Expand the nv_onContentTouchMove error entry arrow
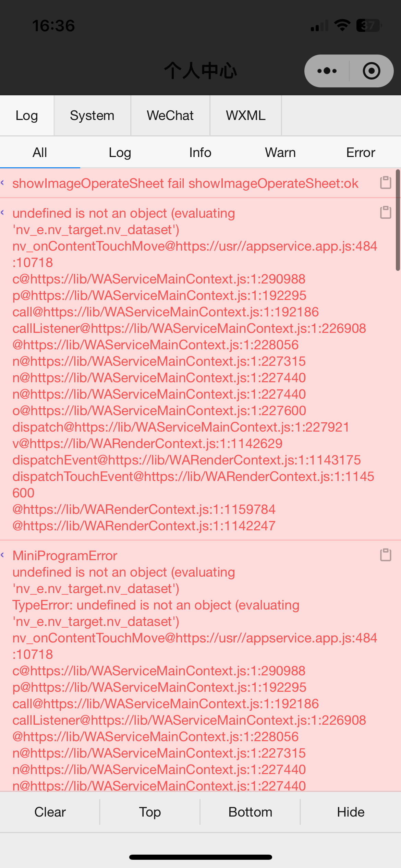401x868 pixels. click(3, 213)
